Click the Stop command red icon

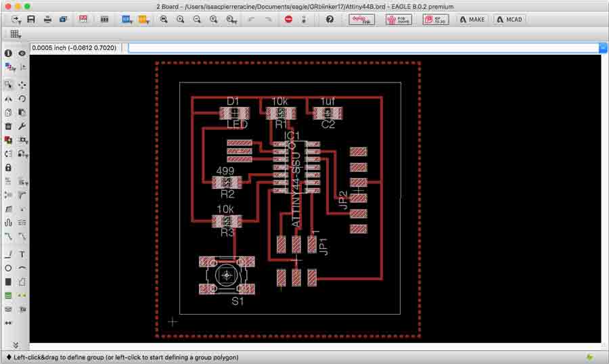coord(288,20)
